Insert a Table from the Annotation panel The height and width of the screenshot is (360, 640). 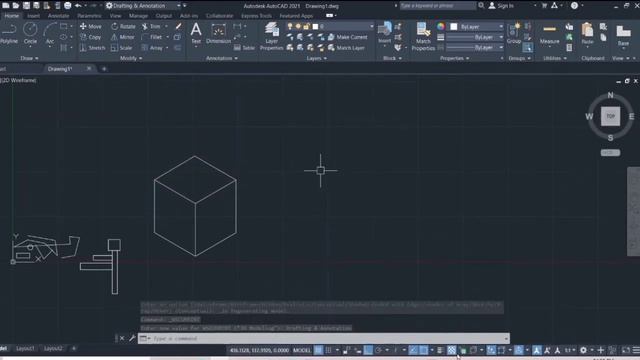pyautogui.click(x=244, y=48)
